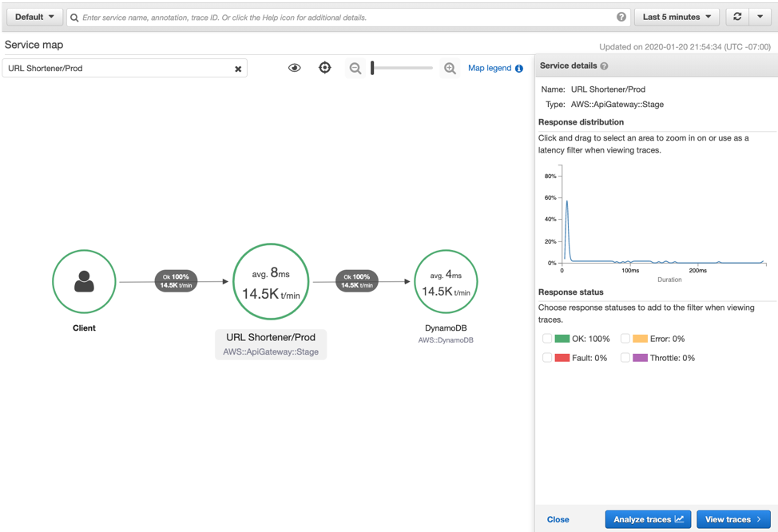
Task: Open the Last 5 minutes time range dropdown
Action: coord(677,17)
